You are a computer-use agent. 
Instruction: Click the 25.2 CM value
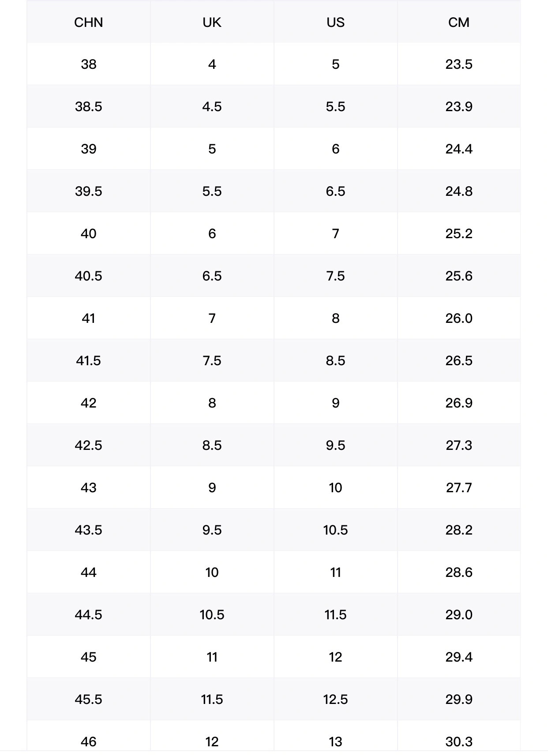(x=459, y=234)
